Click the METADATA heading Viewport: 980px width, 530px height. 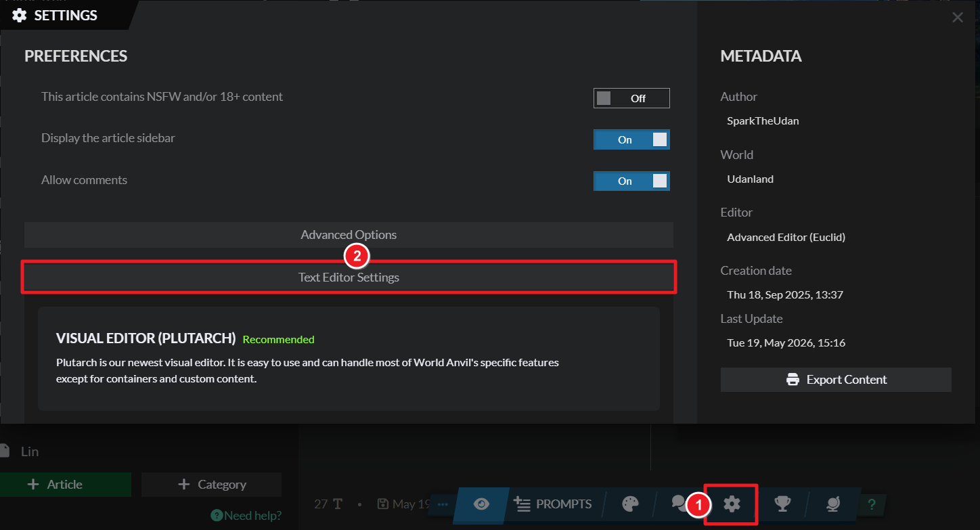[x=761, y=56]
